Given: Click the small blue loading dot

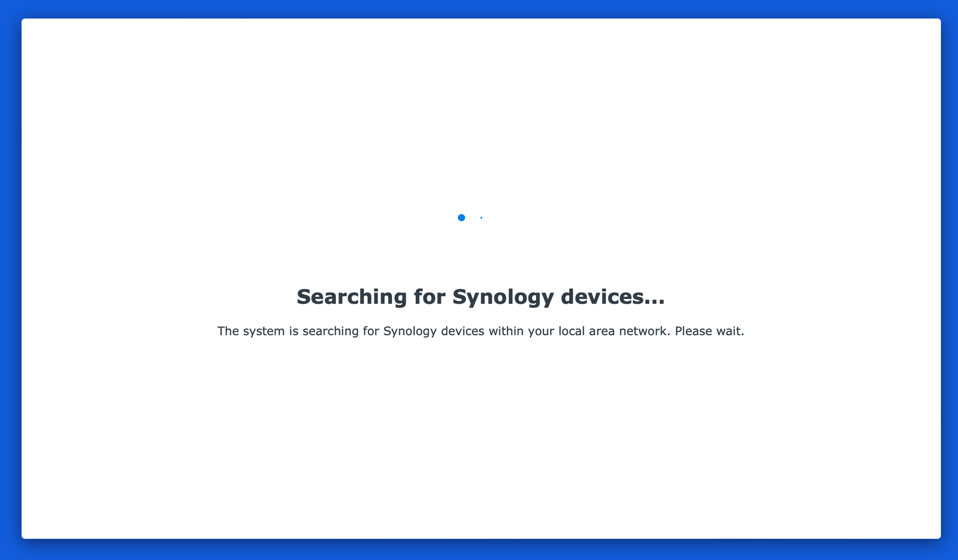Looking at the screenshot, I should (x=481, y=218).
